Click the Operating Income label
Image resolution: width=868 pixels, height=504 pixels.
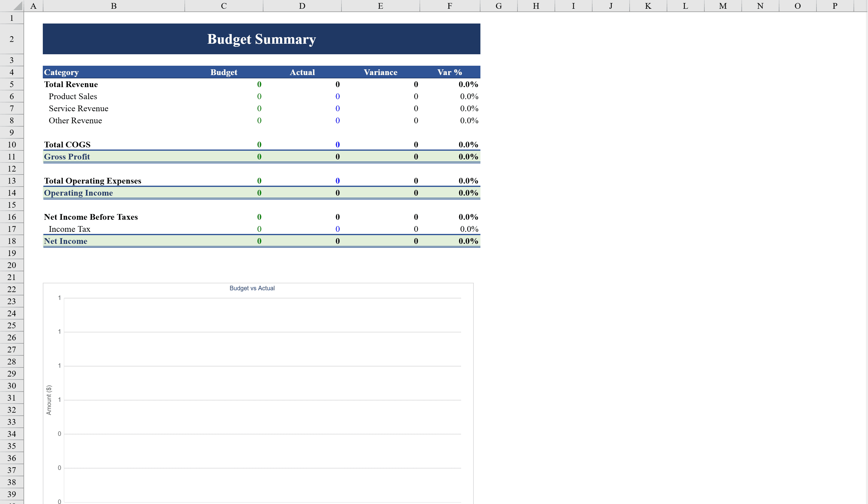78,193
